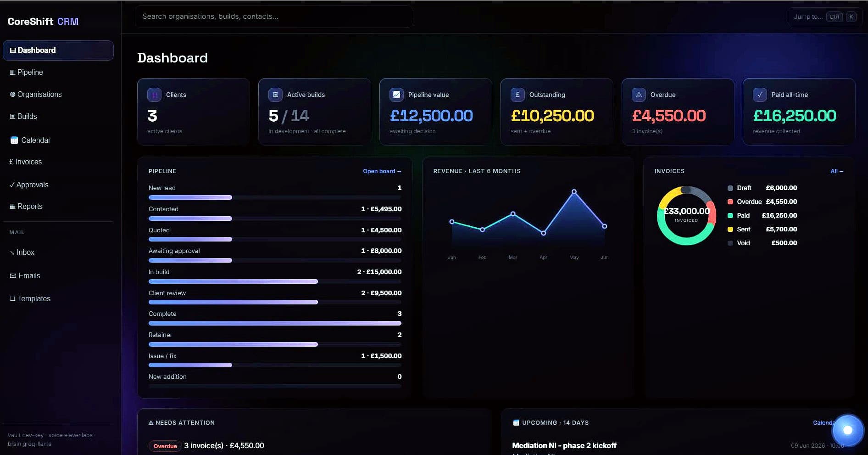
Task: Click the Clients card icon
Action: (x=154, y=95)
